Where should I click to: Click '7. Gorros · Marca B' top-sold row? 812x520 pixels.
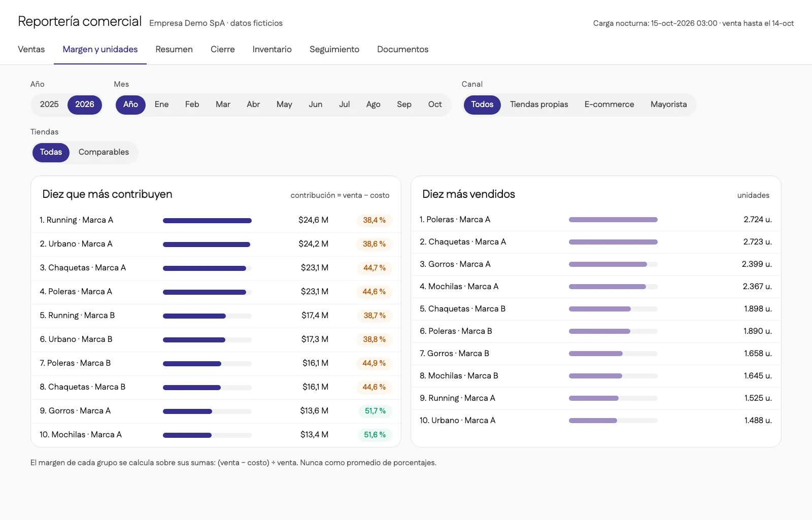(596, 354)
